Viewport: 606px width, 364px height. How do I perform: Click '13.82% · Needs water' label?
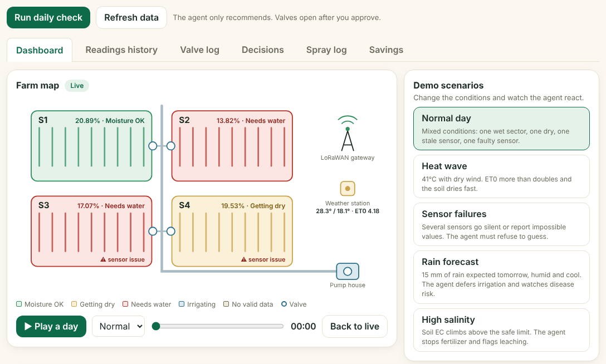tap(251, 121)
